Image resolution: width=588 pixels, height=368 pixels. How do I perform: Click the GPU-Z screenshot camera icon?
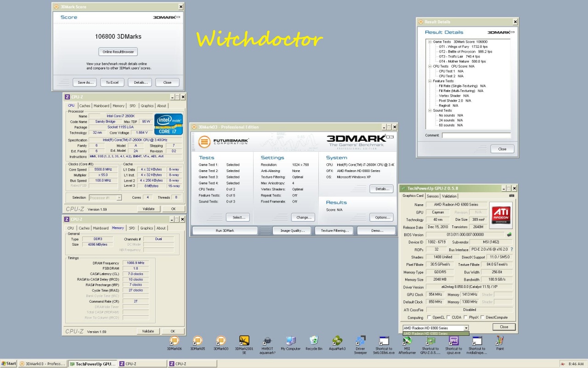(511, 195)
